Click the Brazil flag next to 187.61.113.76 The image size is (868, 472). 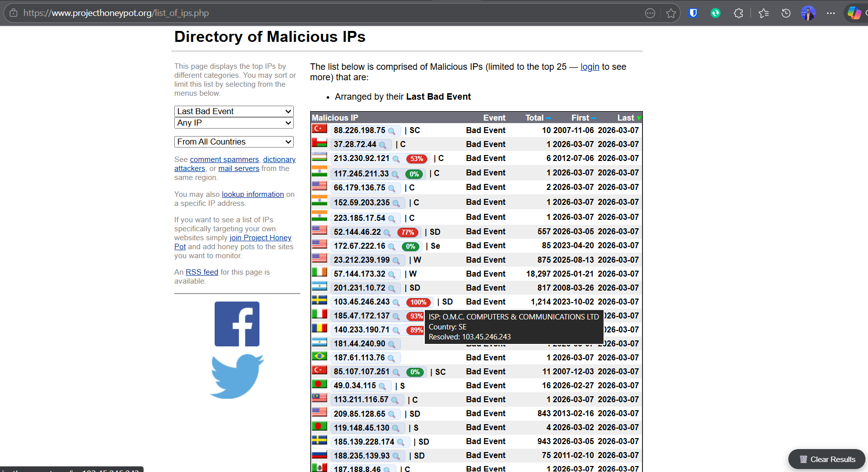tap(319, 356)
